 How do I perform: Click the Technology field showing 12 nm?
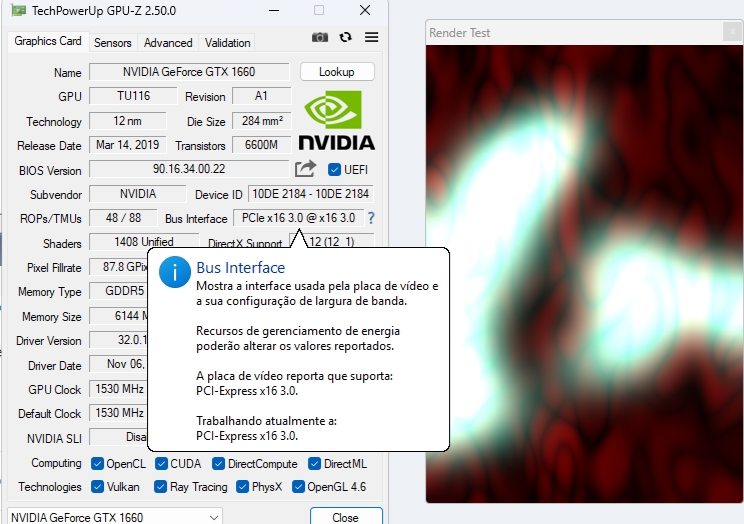coord(128,121)
